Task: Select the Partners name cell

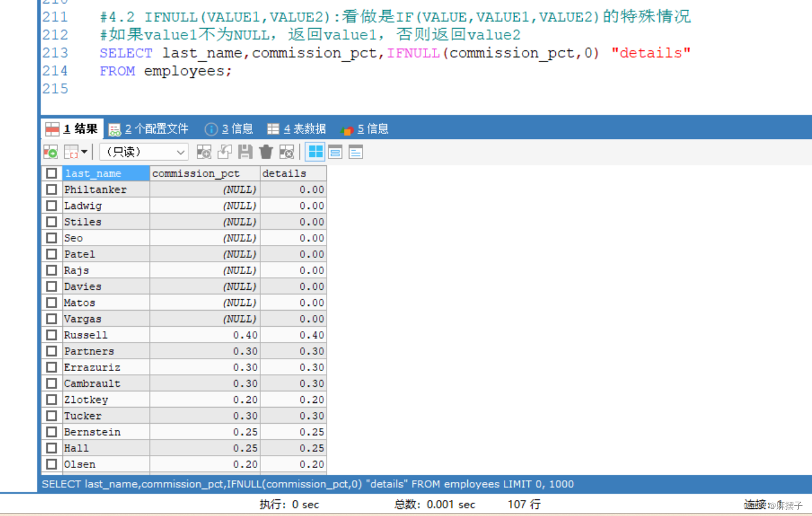Action: (106, 351)
